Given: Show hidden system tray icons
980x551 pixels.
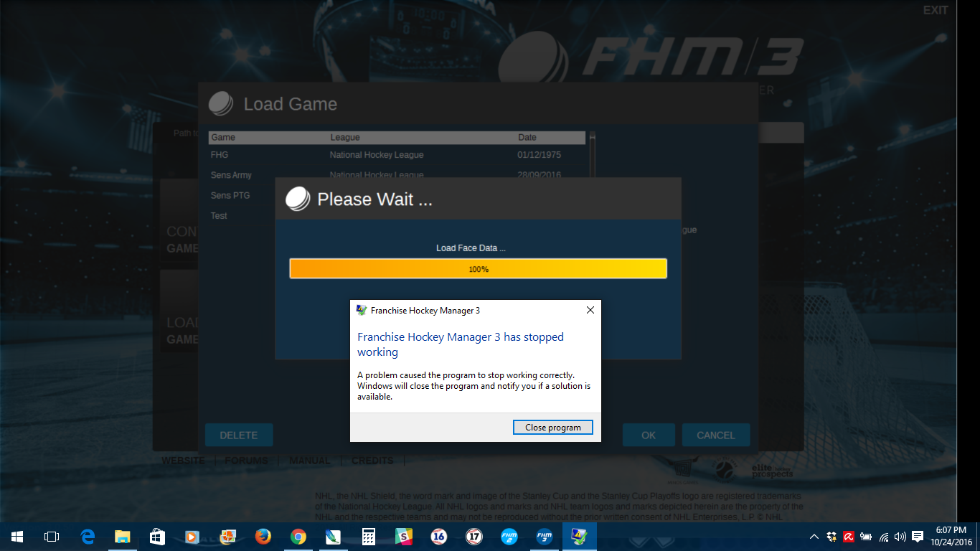Looking at the screenshot, I should coord(814,537).
